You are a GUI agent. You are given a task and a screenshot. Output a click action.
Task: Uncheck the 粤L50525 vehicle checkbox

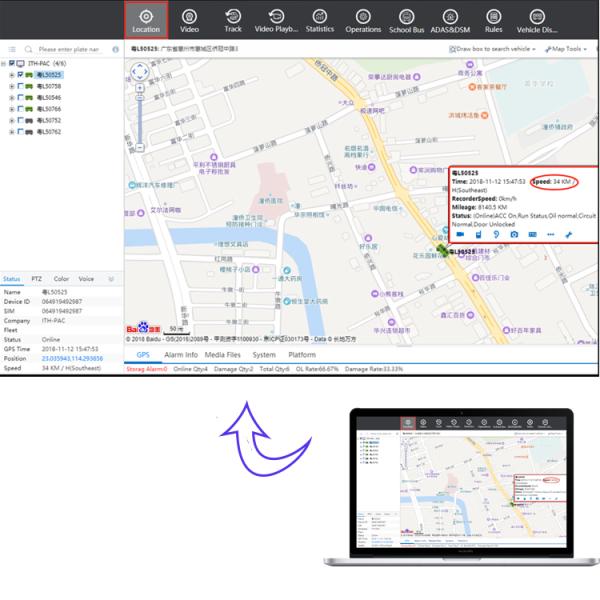20,75
